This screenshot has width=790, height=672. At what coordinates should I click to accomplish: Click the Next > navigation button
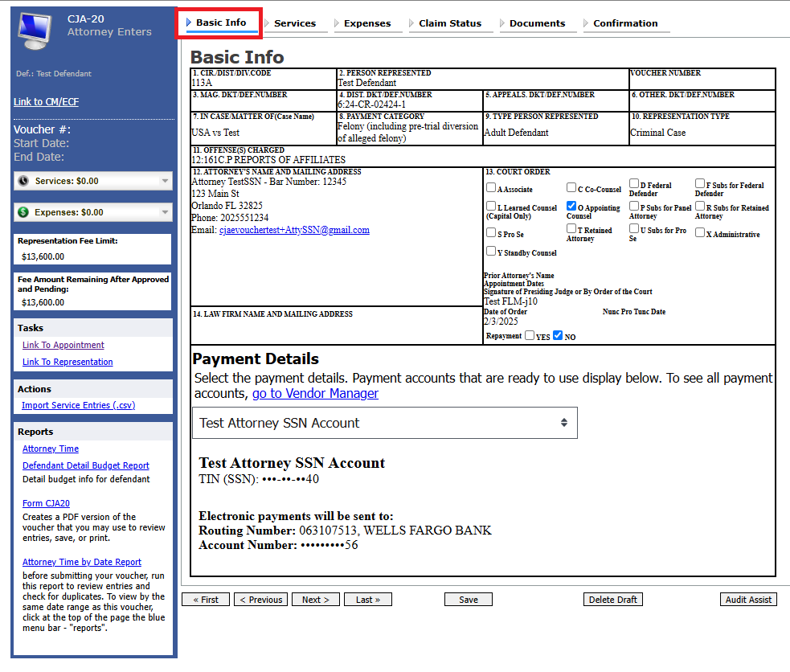click(x=316, y=600)
